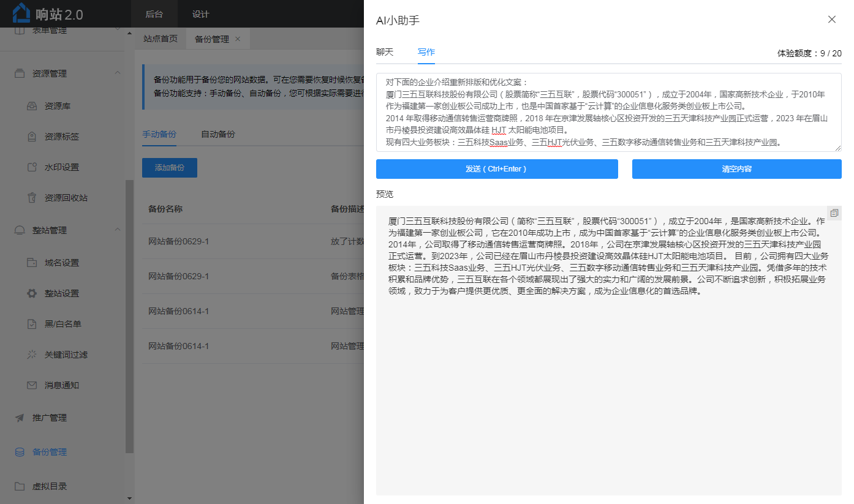Close the AI小助手 panel
This screenshot has width=854, height=504.
831,20
